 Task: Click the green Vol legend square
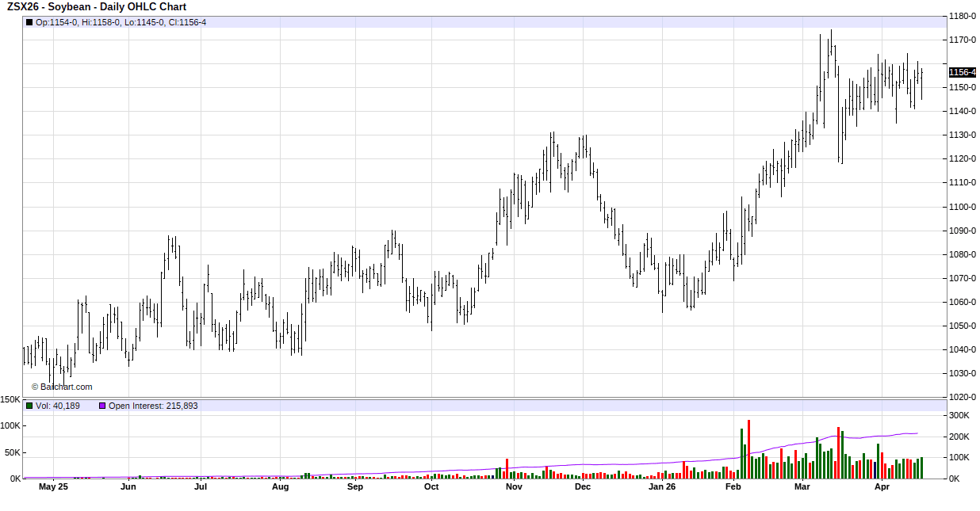[x=29, y=406]
